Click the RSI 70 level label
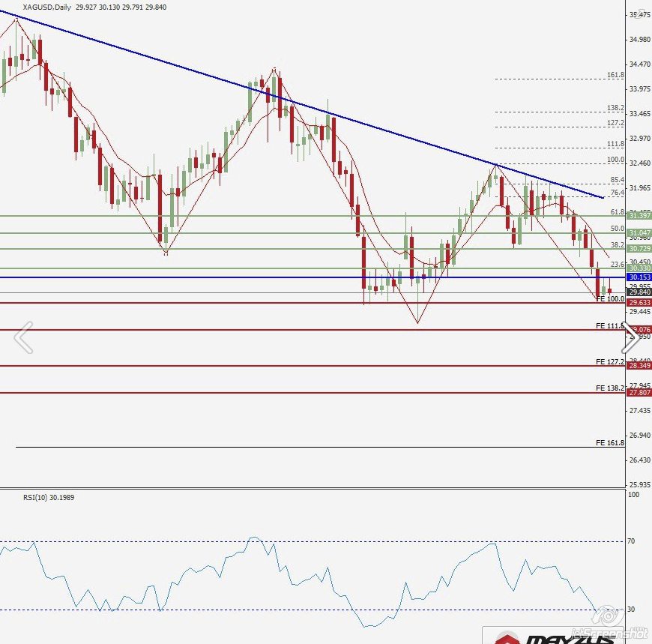 coord(631,541)
